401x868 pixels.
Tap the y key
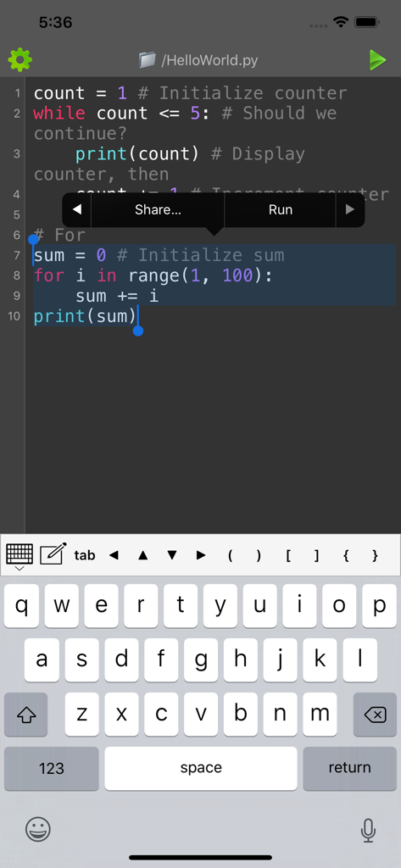[x=220, y=605]
